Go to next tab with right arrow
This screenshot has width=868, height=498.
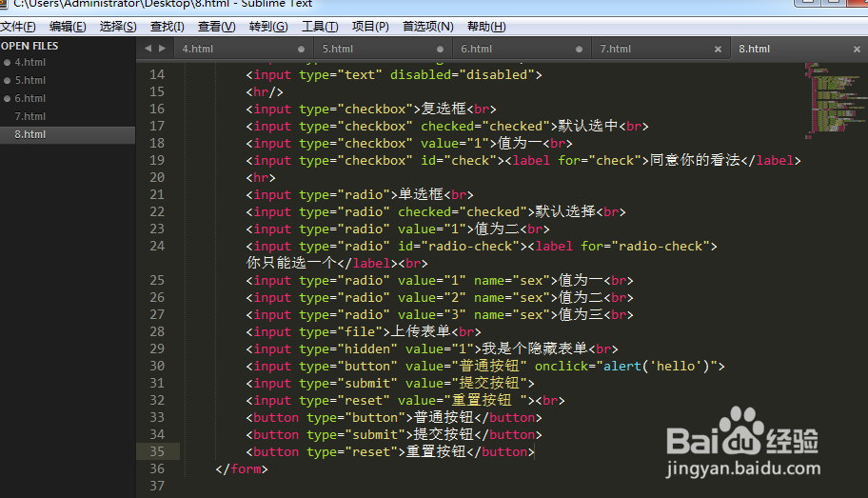point(162,49)
